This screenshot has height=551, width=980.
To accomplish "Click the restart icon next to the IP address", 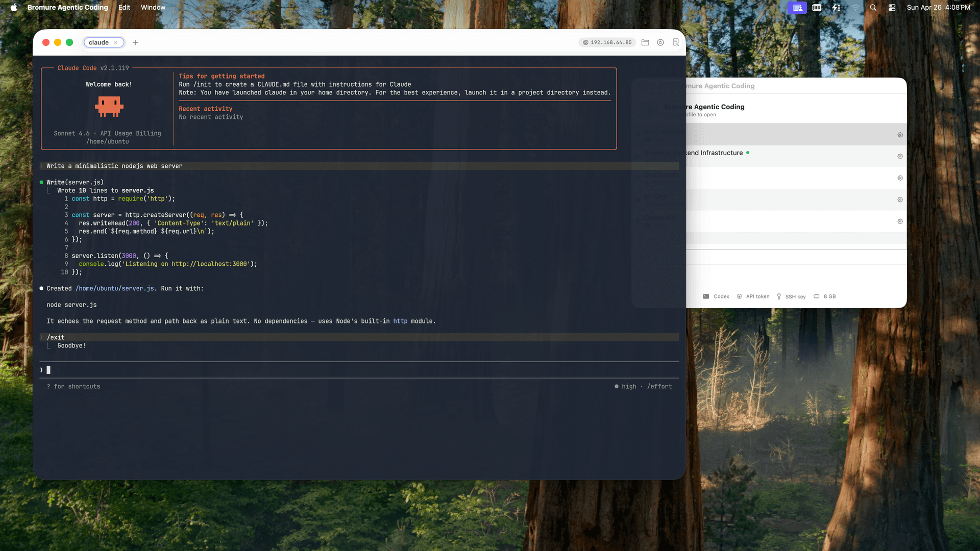I will pos(660,42).
